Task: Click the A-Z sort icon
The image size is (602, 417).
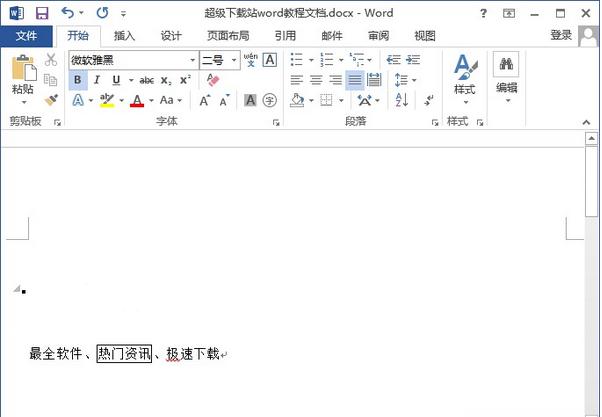Action: click(x=402, y=100)
